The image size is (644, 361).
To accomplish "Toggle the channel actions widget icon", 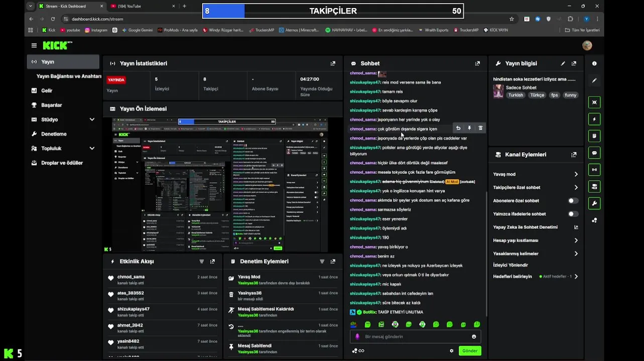I will tap(594, 187).
